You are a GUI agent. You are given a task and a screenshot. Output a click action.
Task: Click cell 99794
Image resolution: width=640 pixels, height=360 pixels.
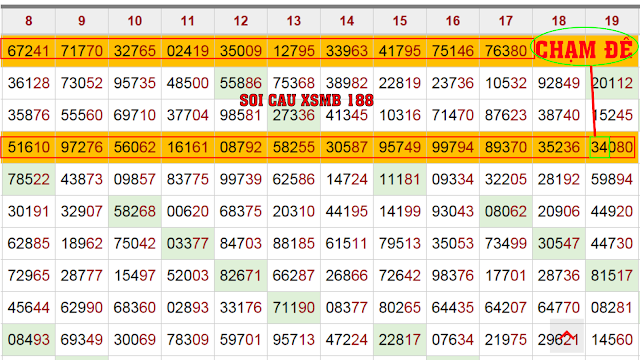point(453,147)
